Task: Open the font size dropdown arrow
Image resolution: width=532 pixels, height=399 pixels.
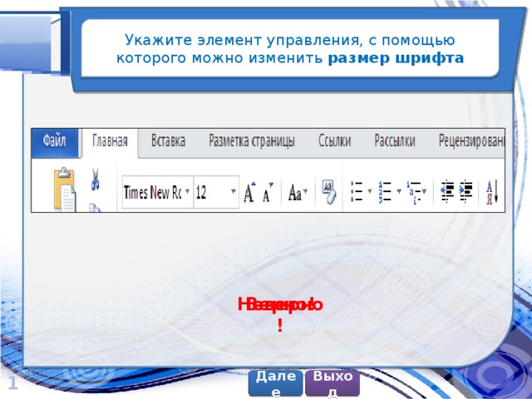Action: point(234,191)
